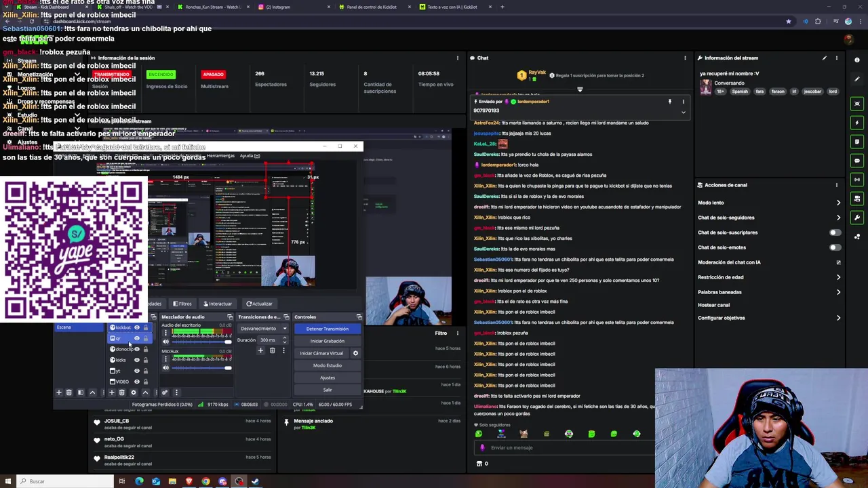The image size is (868, 488).
Task: Toggle visibility of qr source
Action: [x=137, y=338]
